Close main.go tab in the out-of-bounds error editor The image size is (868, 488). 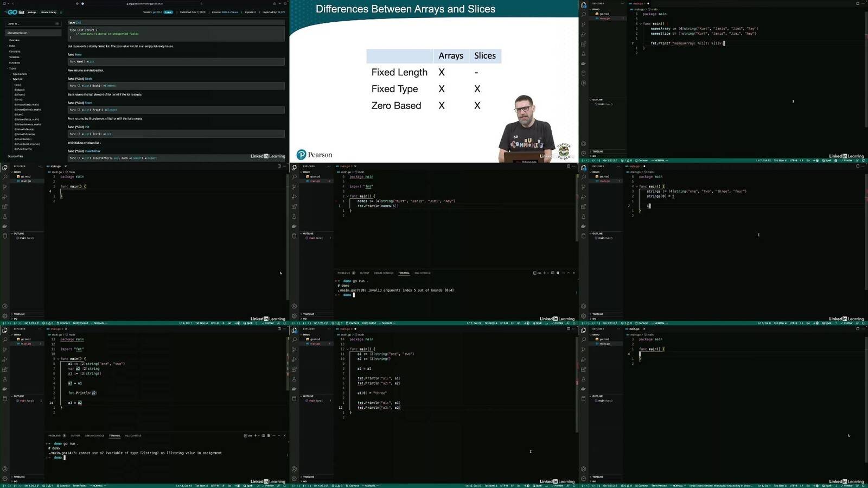pyautogui.click(x=355, y=166)
